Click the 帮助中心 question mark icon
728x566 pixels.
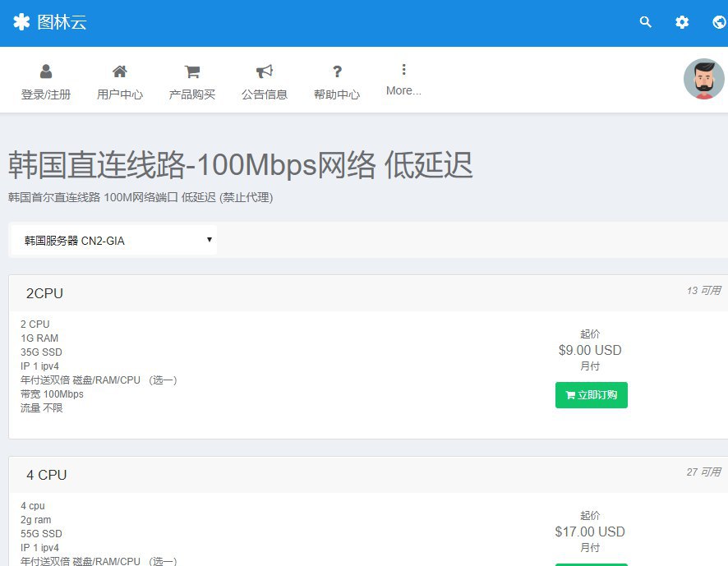click(x=337, y=71)
